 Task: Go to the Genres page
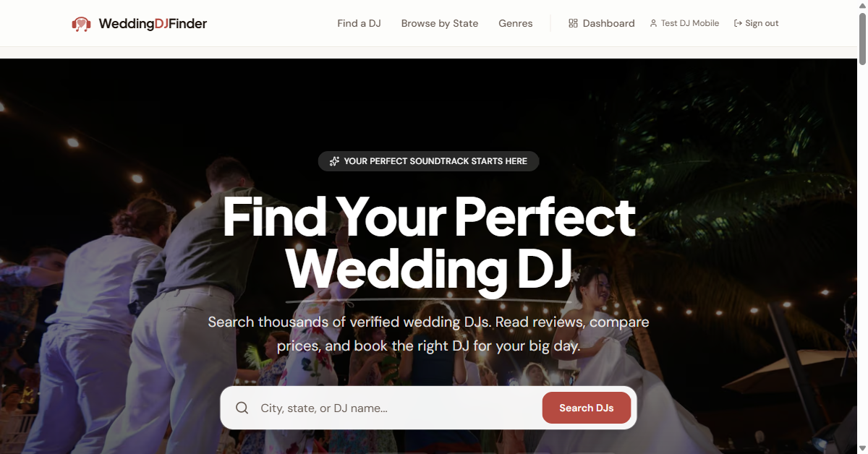pos(516,23)
